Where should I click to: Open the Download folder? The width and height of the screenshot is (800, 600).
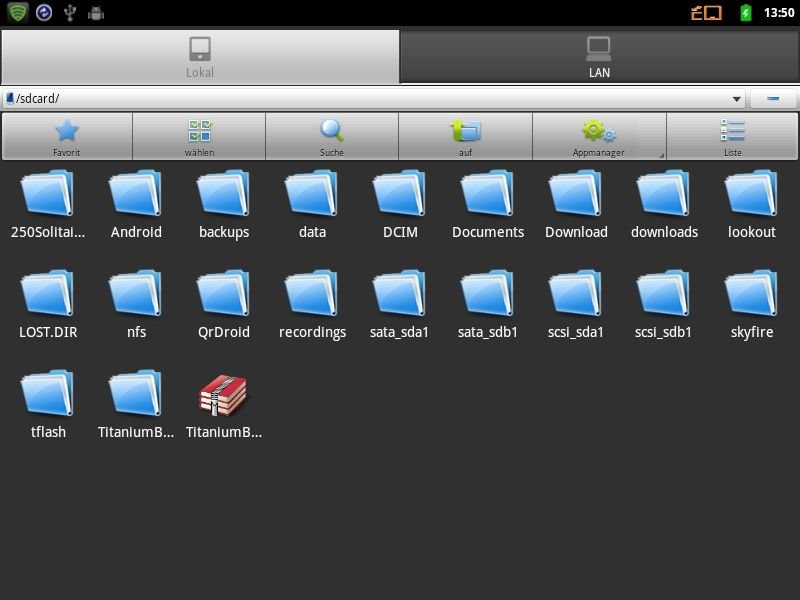pyautogui.click(x=576, y=205)
